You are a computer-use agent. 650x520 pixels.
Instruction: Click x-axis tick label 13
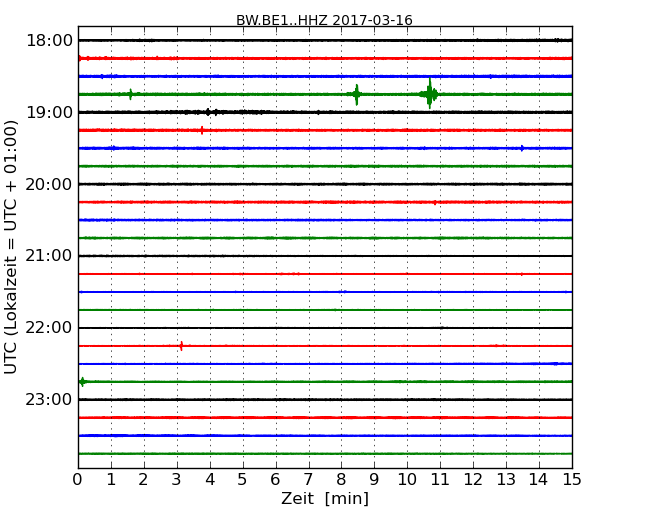point(506,480)
